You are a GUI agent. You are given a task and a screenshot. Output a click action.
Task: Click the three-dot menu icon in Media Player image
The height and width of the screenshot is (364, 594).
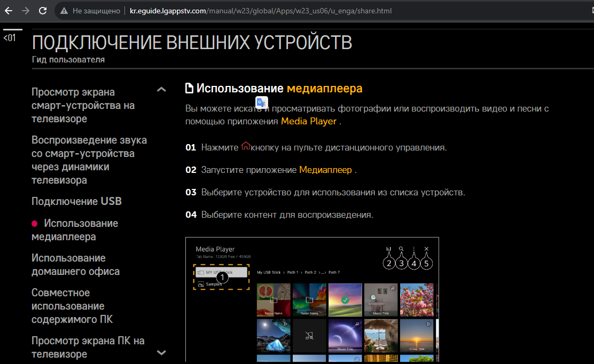413,249
